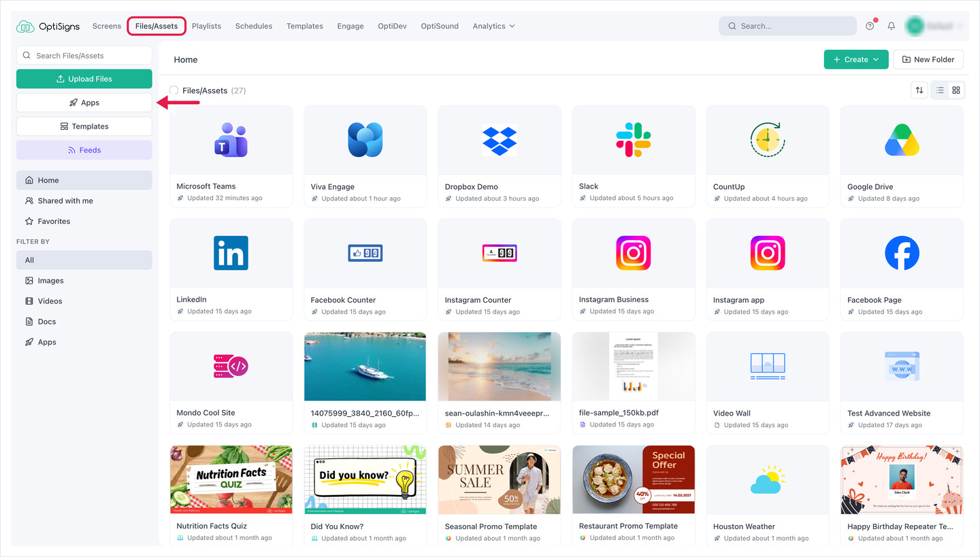Go to Playlists tab
The image size is (980, 557).
206,26
